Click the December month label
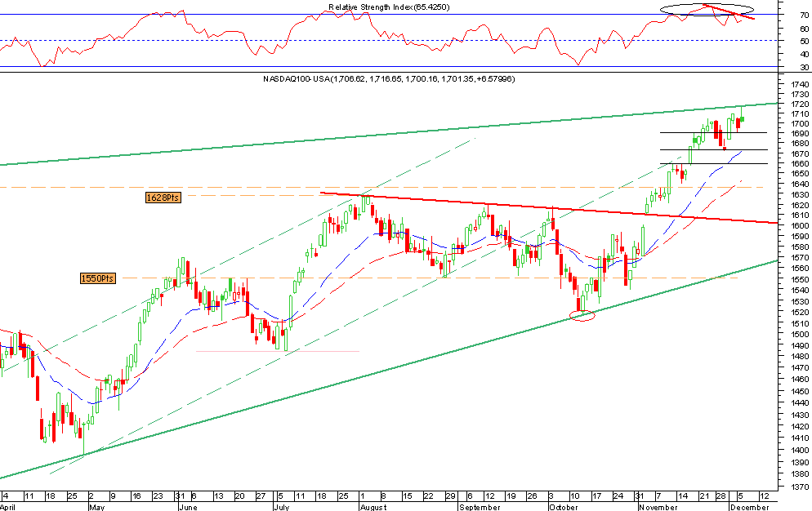Image resolution: width=812 pixels, height=511 pixels. coord(749,507)
